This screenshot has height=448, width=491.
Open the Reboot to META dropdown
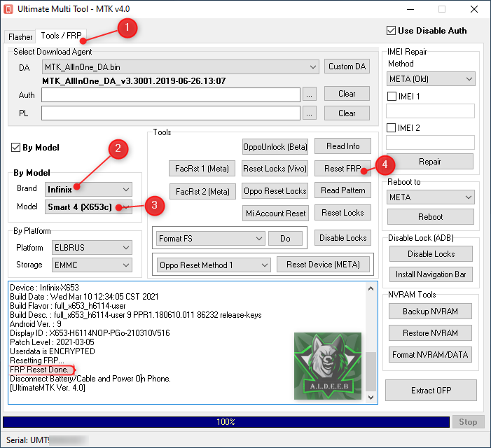(x=431, y=197)
